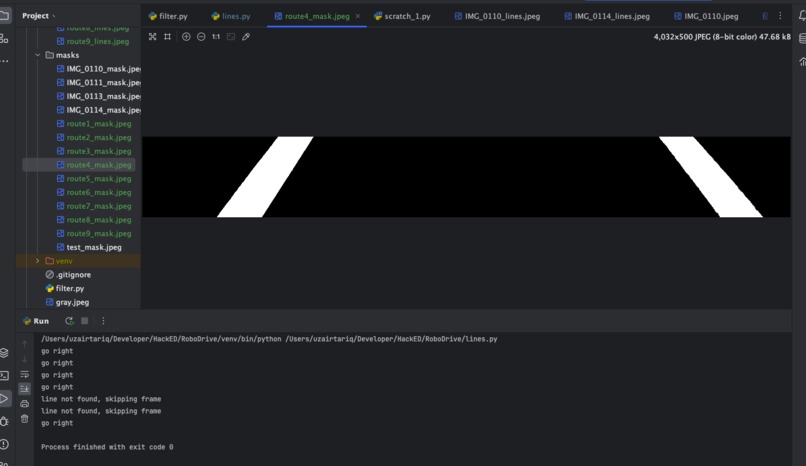Select route5_mask.jpeg in project tree
This screenshot has width=806, height=466.
(x=94, y=179)
